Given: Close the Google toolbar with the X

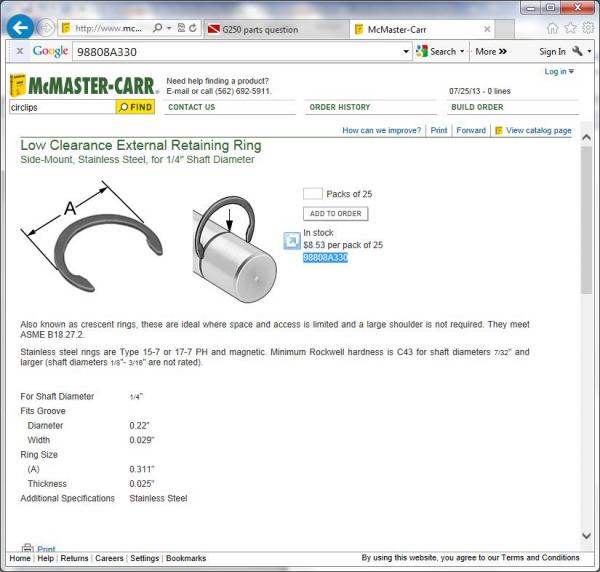Looking at the screenshot, I should point(20,51).
